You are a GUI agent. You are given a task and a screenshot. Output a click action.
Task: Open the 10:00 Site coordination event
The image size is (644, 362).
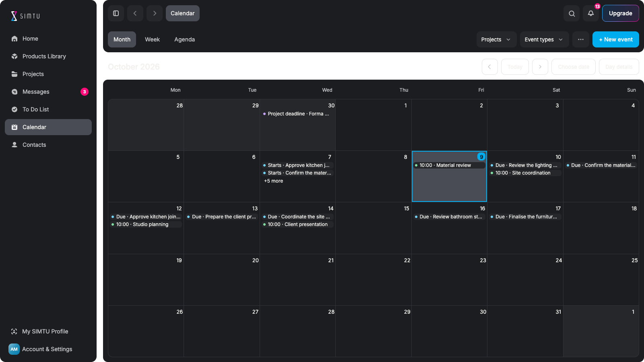click(525, 173)
